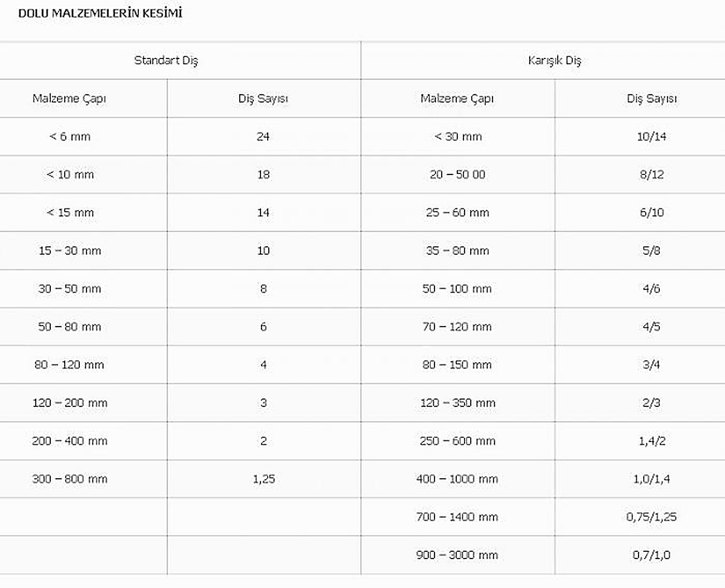Select the '15 – 30 mm' diameter row
The image size is (725, 588).
coord(70,251)
